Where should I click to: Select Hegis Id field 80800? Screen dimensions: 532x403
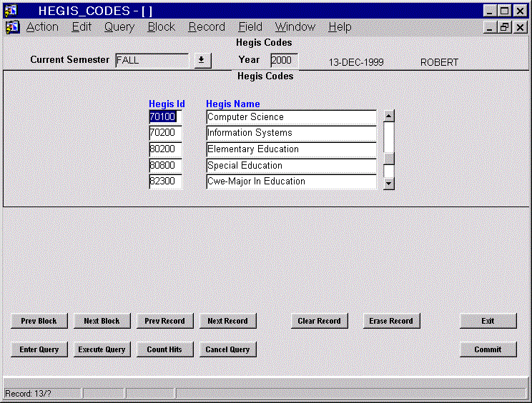point(166,165)
